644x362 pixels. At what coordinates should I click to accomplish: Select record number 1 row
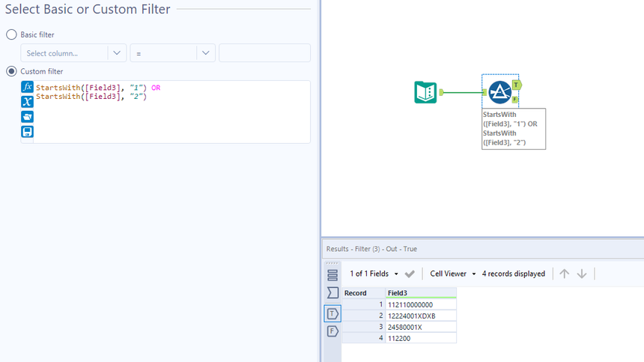click(363, 304)
